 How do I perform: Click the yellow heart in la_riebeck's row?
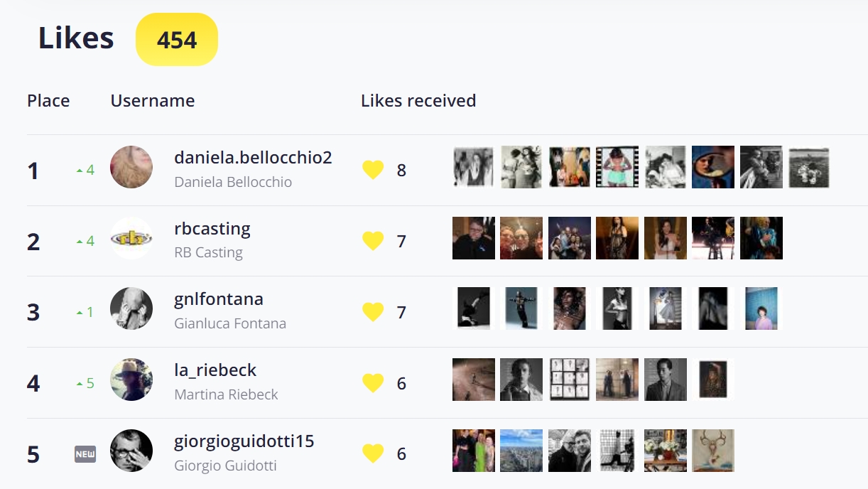pos(373,383)
